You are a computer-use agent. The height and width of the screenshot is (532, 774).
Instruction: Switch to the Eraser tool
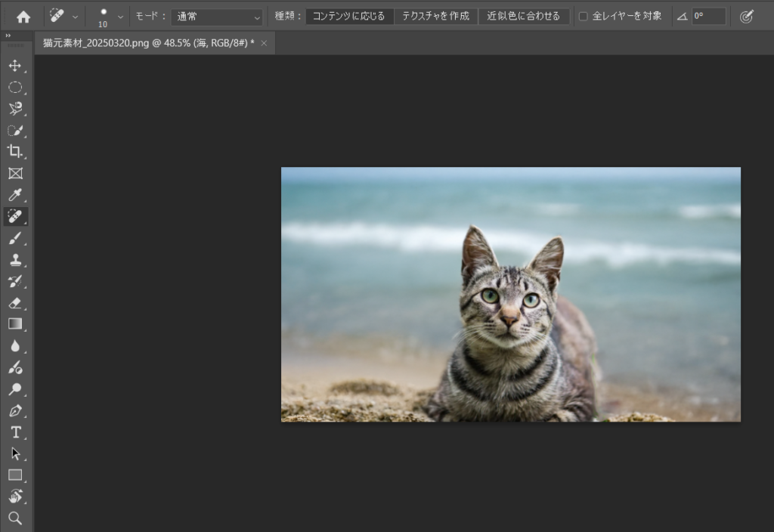coord(15,303)
